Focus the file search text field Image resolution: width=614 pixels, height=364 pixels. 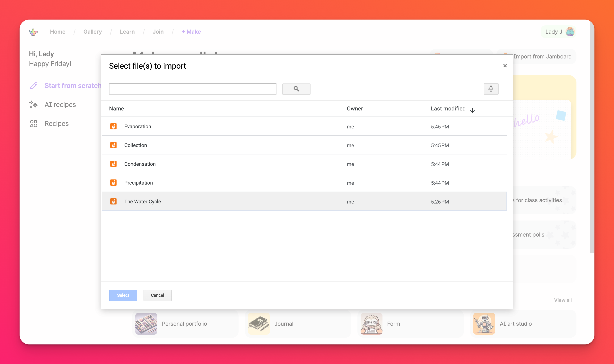coord(193,89)
